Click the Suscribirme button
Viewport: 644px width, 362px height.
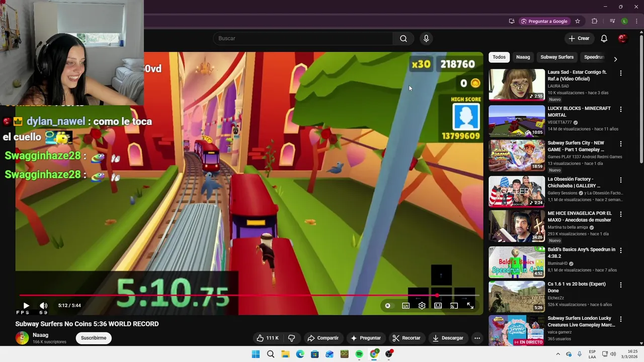94,338
